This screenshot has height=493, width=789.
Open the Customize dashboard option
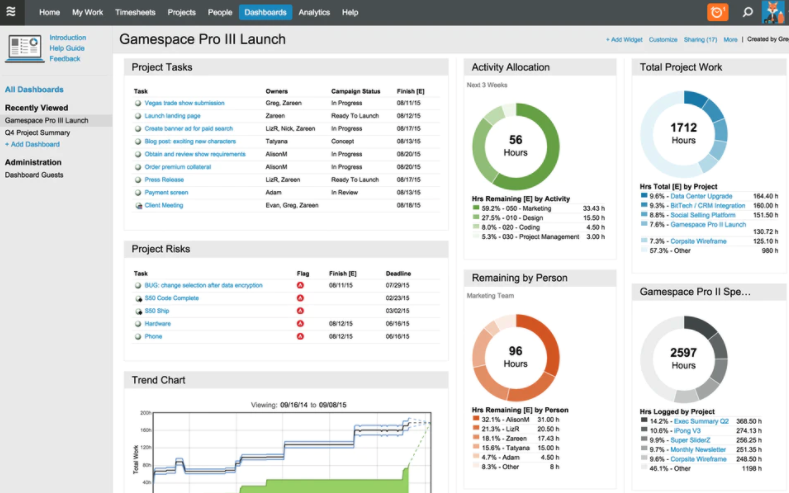tap(663, 40)
